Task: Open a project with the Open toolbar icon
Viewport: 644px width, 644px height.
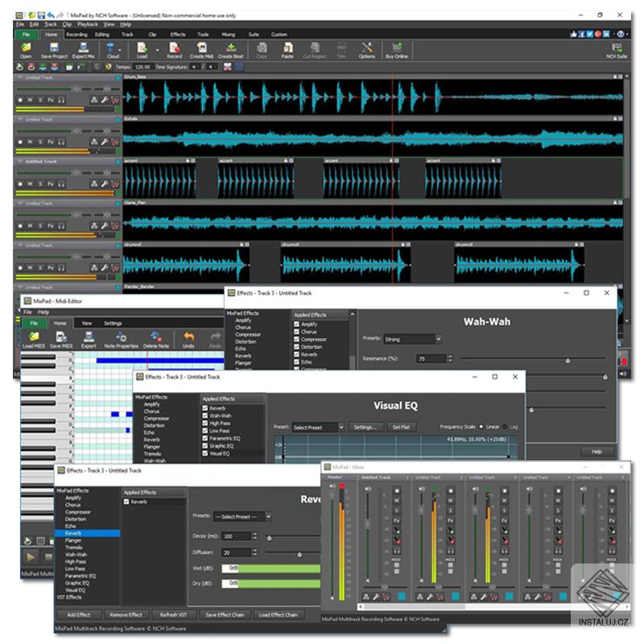Action: (26, 48)
